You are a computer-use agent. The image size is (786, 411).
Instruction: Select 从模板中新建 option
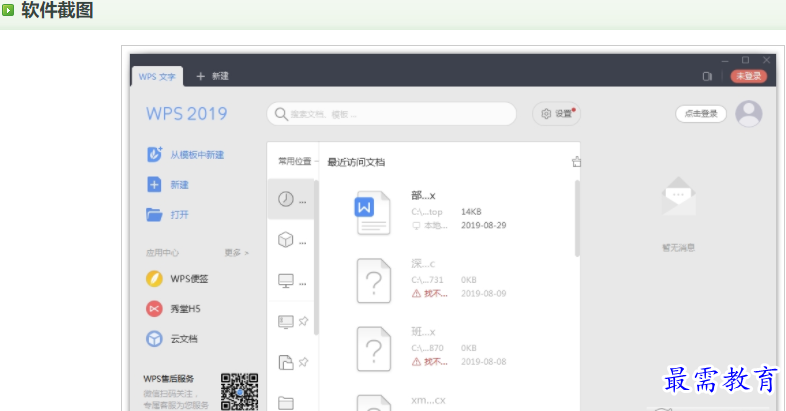click(x=185, y=155)
